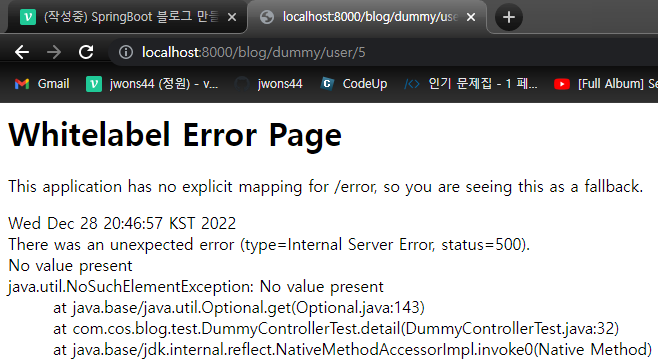The image size is (658, 363).
Task: Click the DummyControllerTest.java:32 stack line
Action: 336,329
